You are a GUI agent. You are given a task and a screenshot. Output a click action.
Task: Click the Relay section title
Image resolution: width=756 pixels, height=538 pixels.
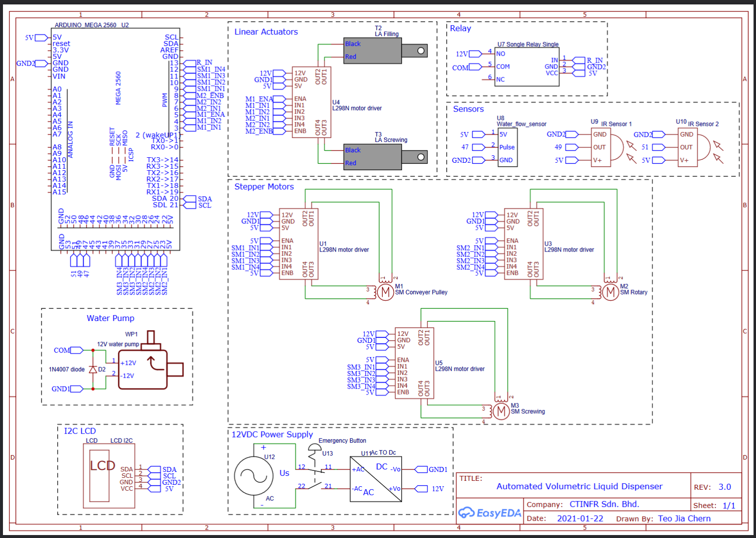(x=461, y=29)
